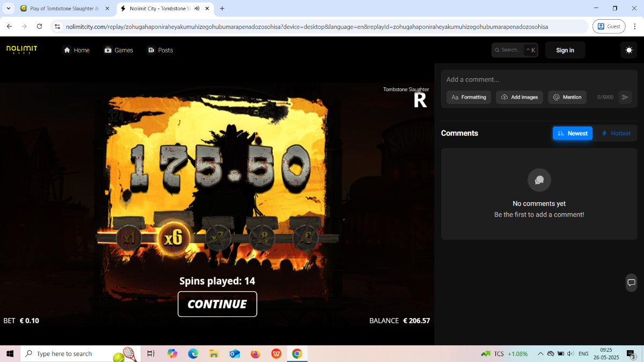Open the Posts section

(x=160, y=50)
